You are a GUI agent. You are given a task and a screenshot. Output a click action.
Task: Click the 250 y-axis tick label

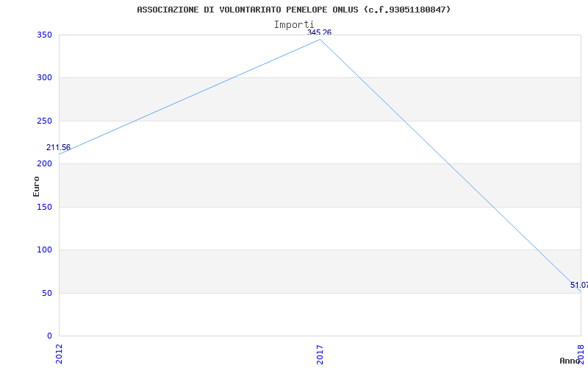tap(44, 121)
